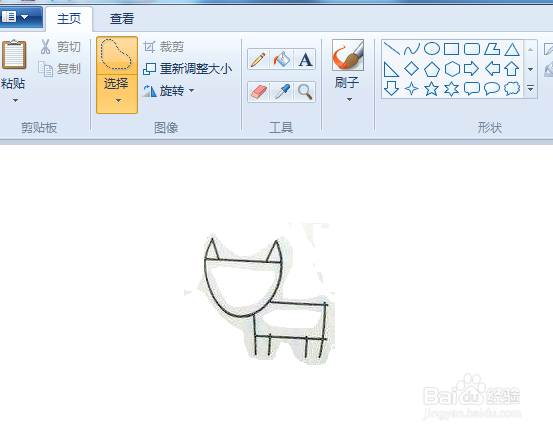This screenshot has height=433, width=553.
Task: Expand the 粘贴 dropdown arrow
Action: (15, 100)
